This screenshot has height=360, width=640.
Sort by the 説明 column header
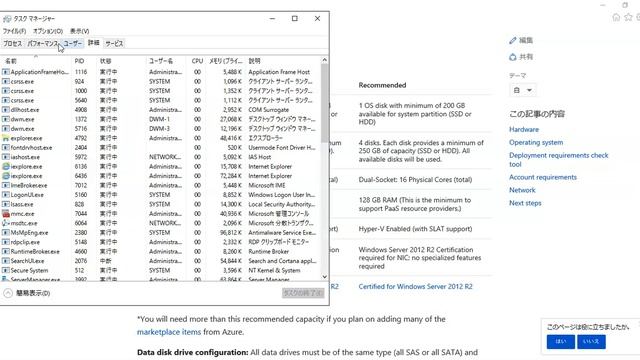[x=282, y=61]
